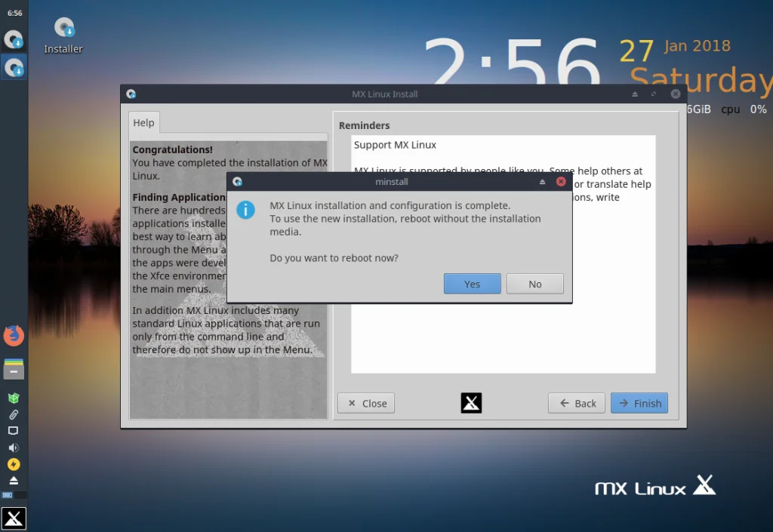Open the Installer desktop icon
The height and width of the screenshot is (532, 773).
click(63, 35)
